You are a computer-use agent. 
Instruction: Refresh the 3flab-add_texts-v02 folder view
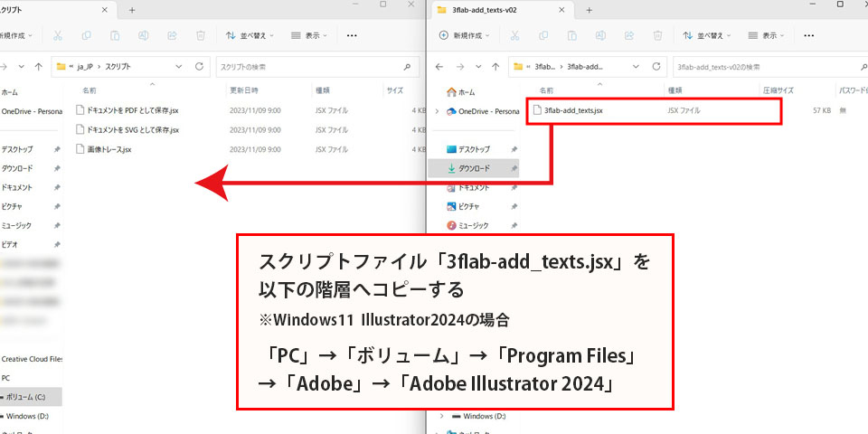(657, 68)
